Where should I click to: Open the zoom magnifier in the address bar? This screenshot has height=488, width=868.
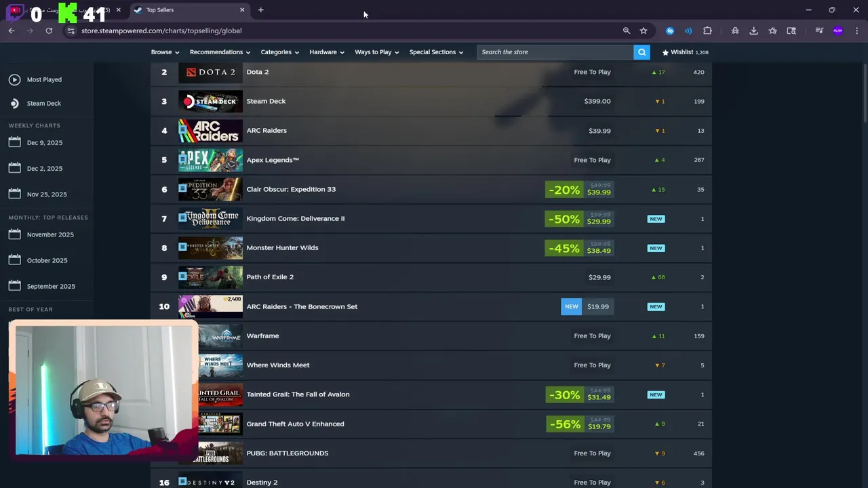pos(627,30)
